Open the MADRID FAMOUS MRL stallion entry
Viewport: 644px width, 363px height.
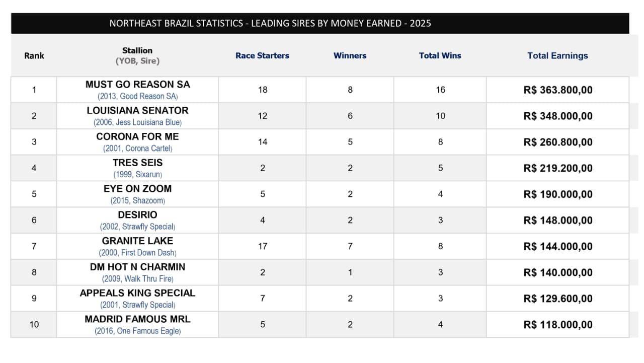click(137, 319)
